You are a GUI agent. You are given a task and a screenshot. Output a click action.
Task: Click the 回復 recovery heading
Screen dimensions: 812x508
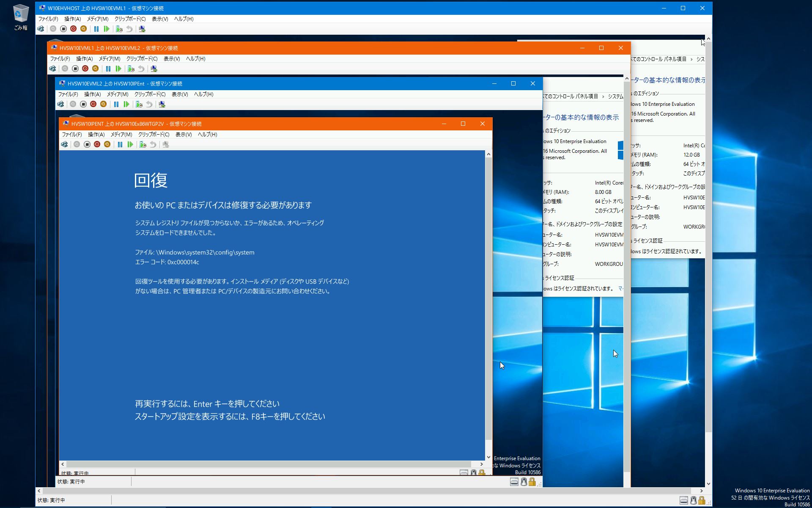tap(151, 180)
